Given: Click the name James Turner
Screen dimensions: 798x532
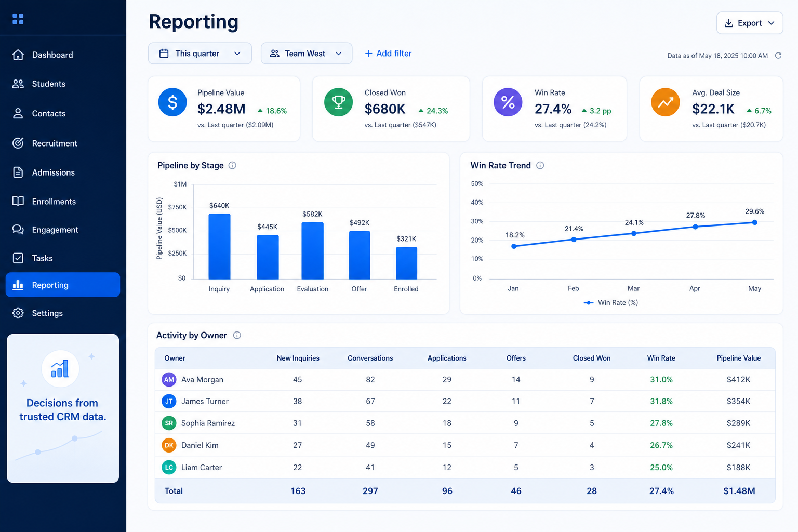Looking at the screenshot, I should pos(205,401).
